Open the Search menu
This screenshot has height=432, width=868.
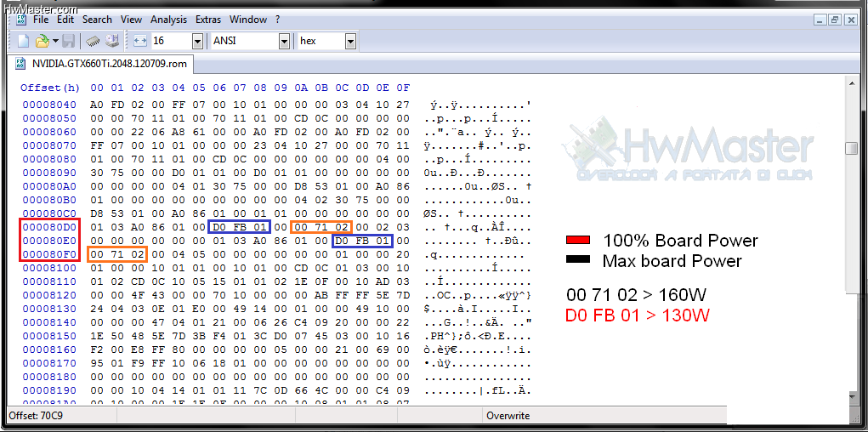(97, 20)
